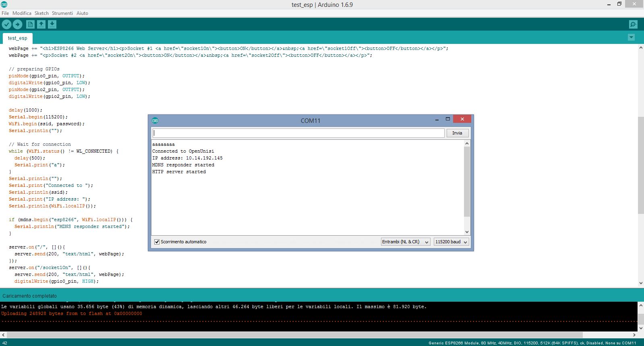Click 'Caricamento completato' status message

coord(29,296)
